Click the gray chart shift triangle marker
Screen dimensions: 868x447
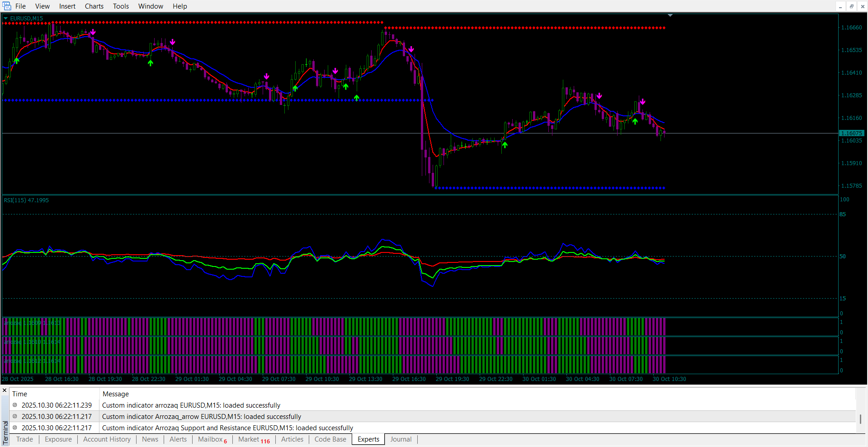point(670,15)
